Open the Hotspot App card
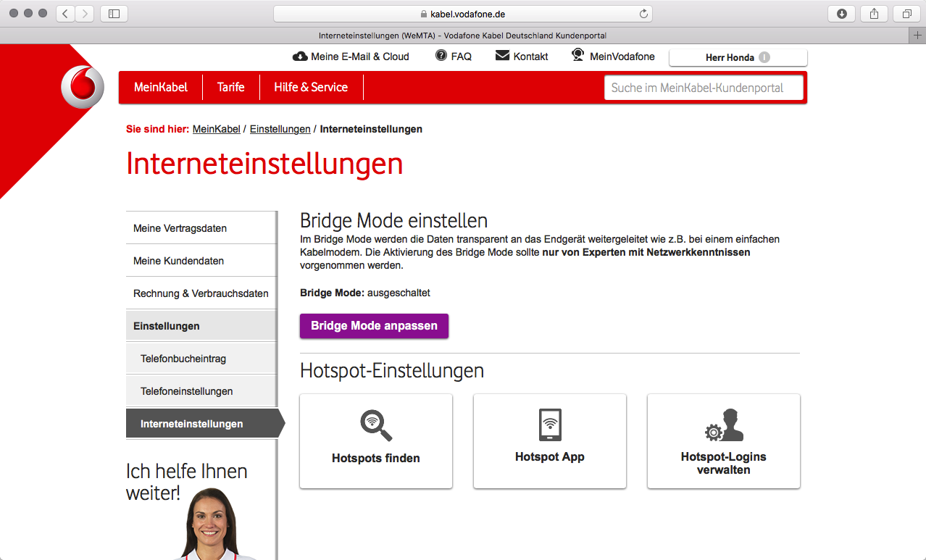The image size is (926, 560). click(550, 441)
